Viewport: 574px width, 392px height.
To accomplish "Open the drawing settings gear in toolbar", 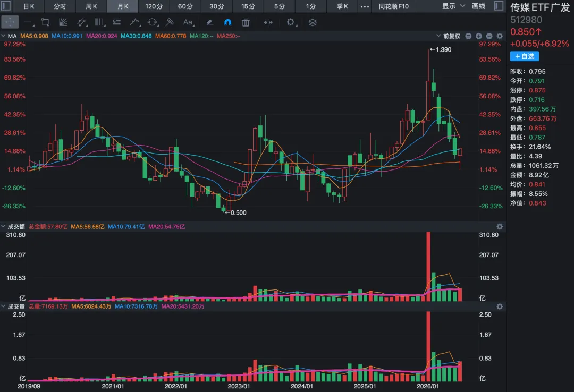I will point(291,22).
